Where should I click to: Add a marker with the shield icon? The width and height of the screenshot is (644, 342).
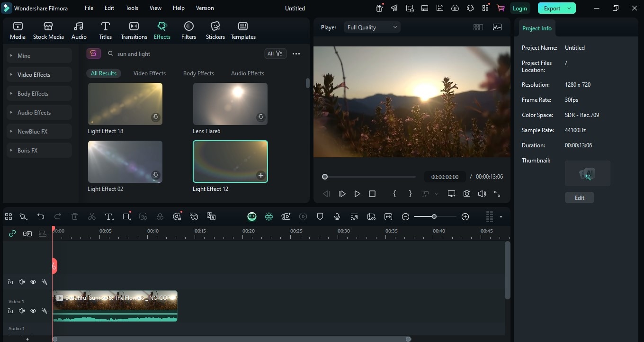click(x=320, y=216)
